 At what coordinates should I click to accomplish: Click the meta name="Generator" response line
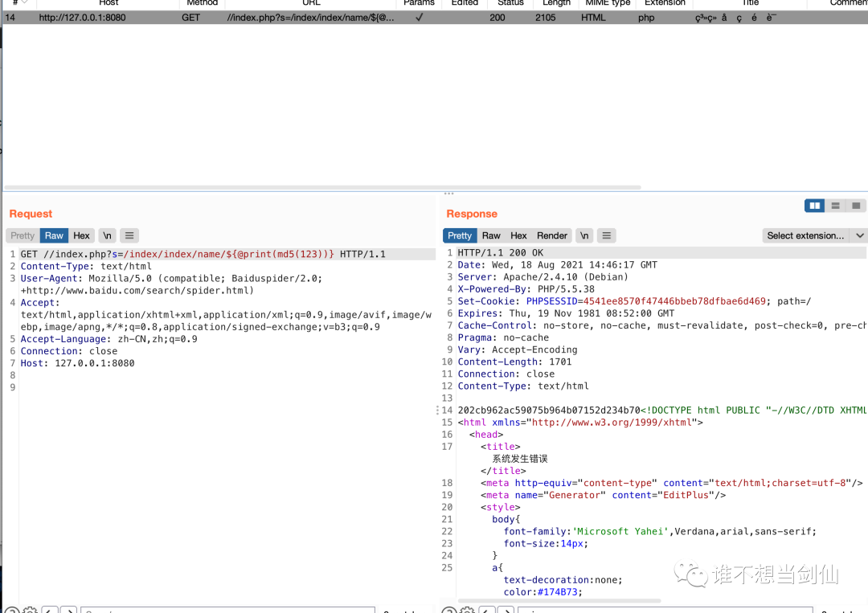(603, 495)
